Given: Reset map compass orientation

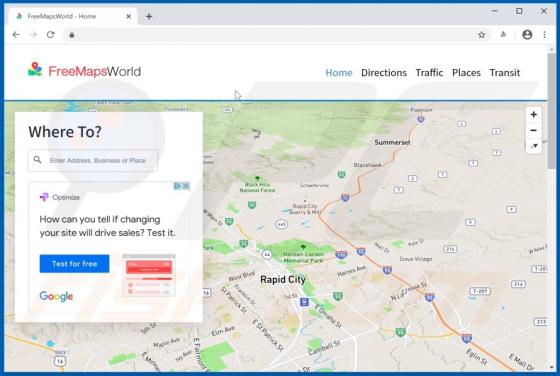Looking at the screenshot, I should tap(534, 146).
